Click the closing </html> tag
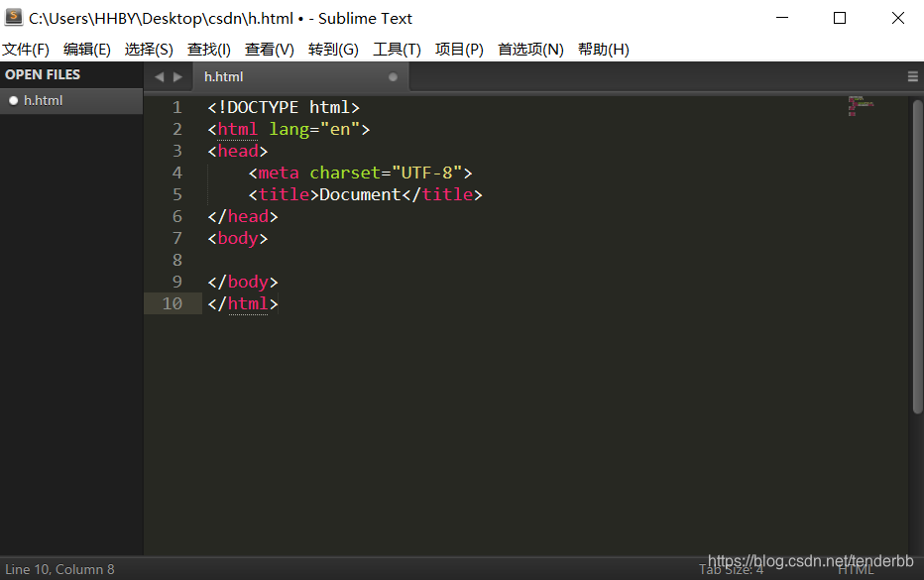 point(243,303)
